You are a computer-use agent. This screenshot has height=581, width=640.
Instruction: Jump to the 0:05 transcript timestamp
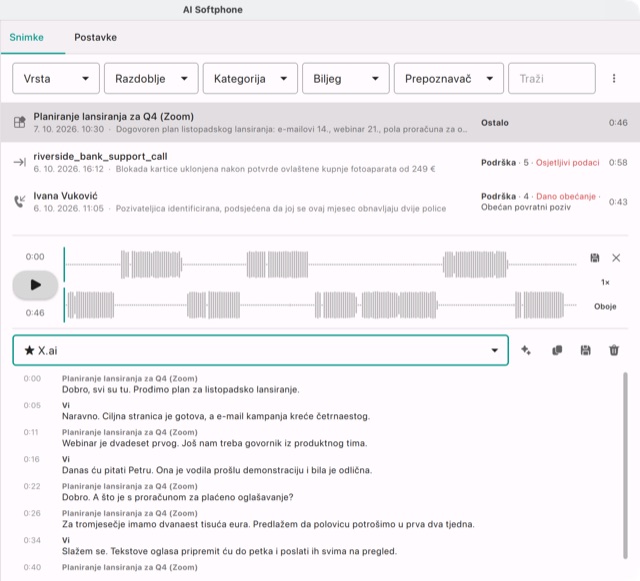(x=32, y=405)
